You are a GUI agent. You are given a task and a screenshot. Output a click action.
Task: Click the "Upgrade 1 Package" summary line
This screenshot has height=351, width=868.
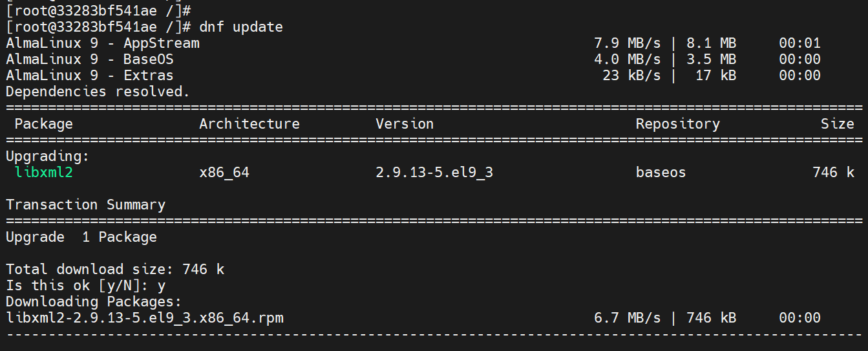pyautogui.click(x=81, y=237)
